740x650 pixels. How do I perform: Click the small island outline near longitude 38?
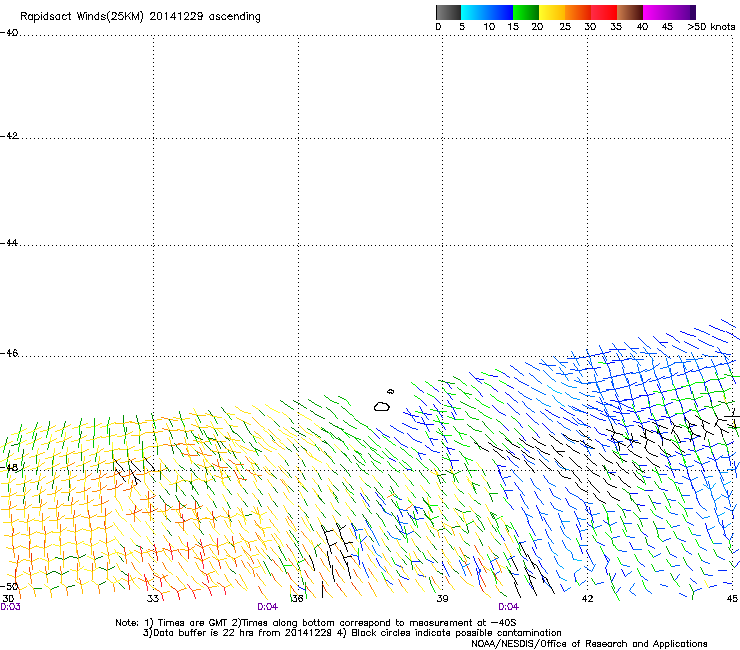tap(390, 391)
